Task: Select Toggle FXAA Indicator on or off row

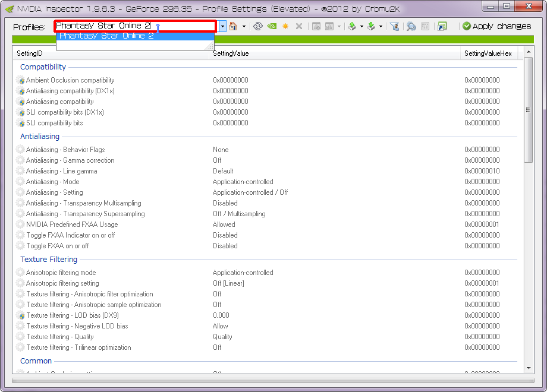Action: (x=267, y=235)
